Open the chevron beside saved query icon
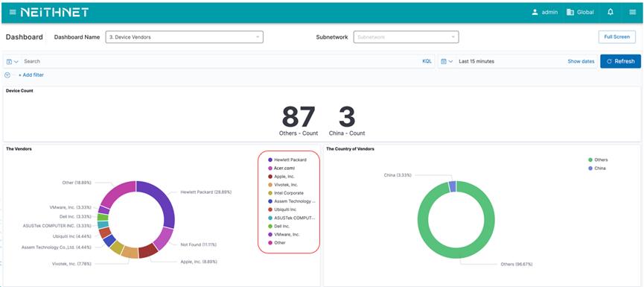 tap(16, 61)
